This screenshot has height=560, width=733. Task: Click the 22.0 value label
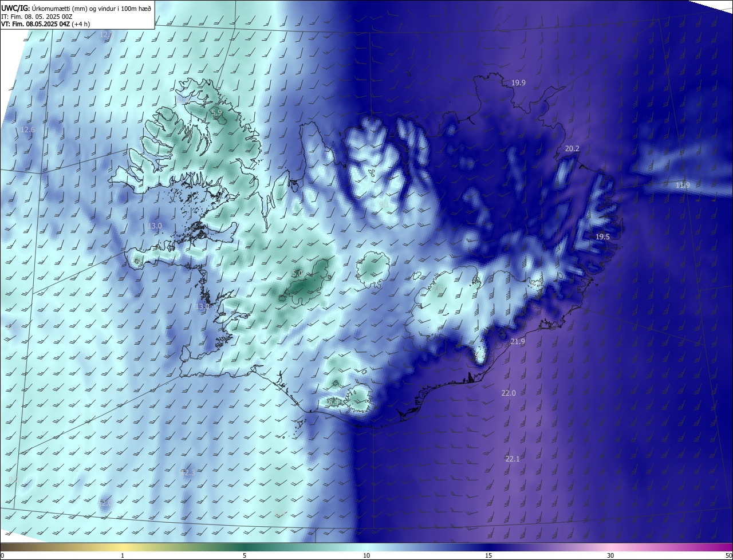pyautogui.click(x=509, y=393)
